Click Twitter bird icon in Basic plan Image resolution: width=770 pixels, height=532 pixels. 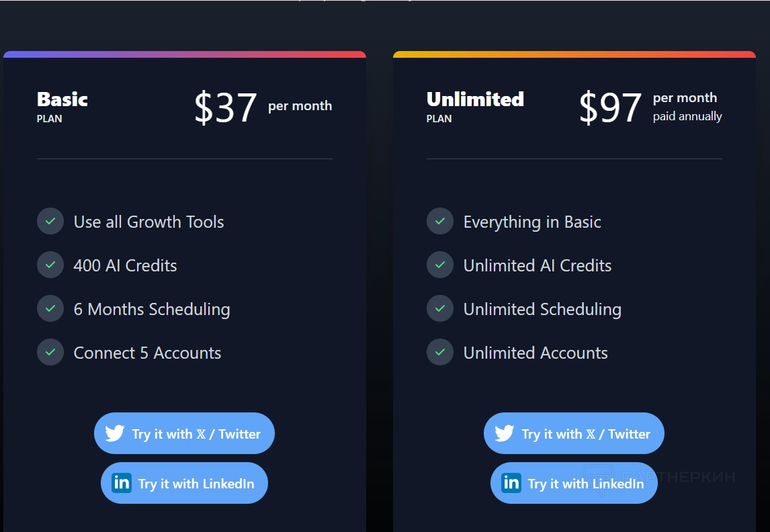tap(115, 433)
